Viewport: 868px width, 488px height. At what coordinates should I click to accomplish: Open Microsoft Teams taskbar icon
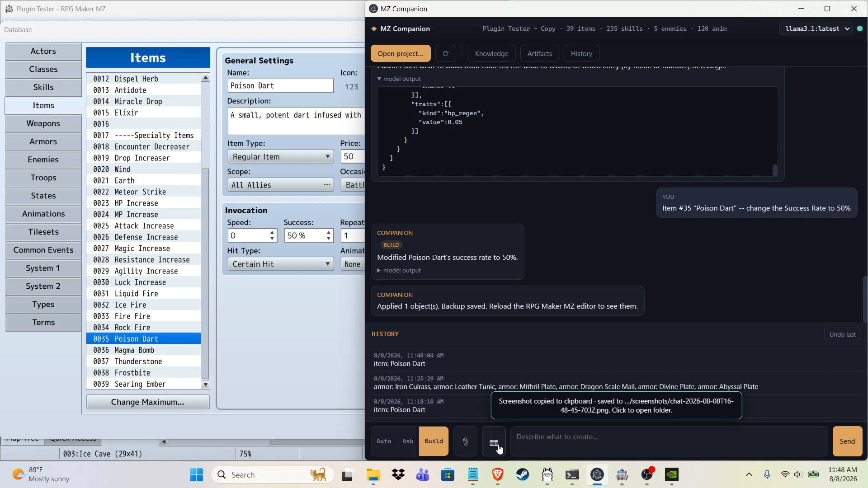pyautogui.click(x=423, y=474)
